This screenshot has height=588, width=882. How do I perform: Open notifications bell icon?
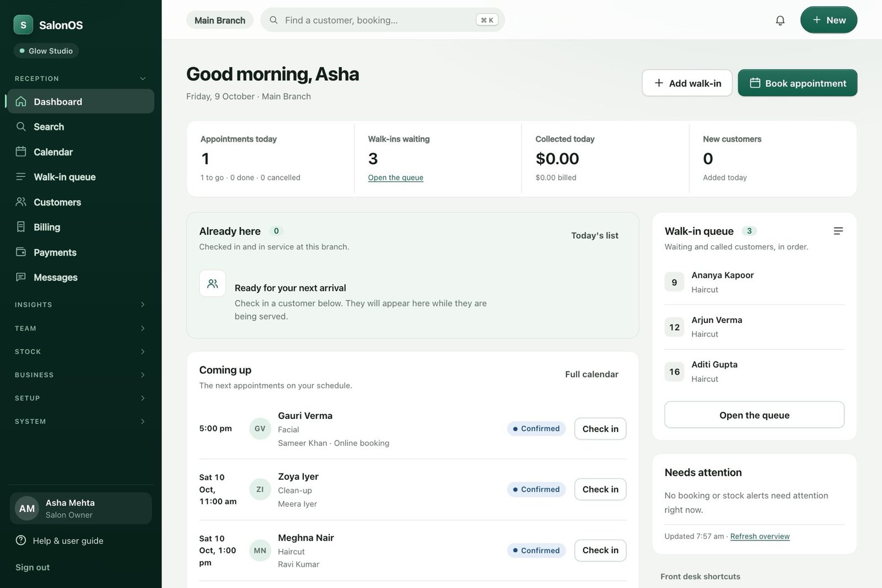click(x=780, y=20)
